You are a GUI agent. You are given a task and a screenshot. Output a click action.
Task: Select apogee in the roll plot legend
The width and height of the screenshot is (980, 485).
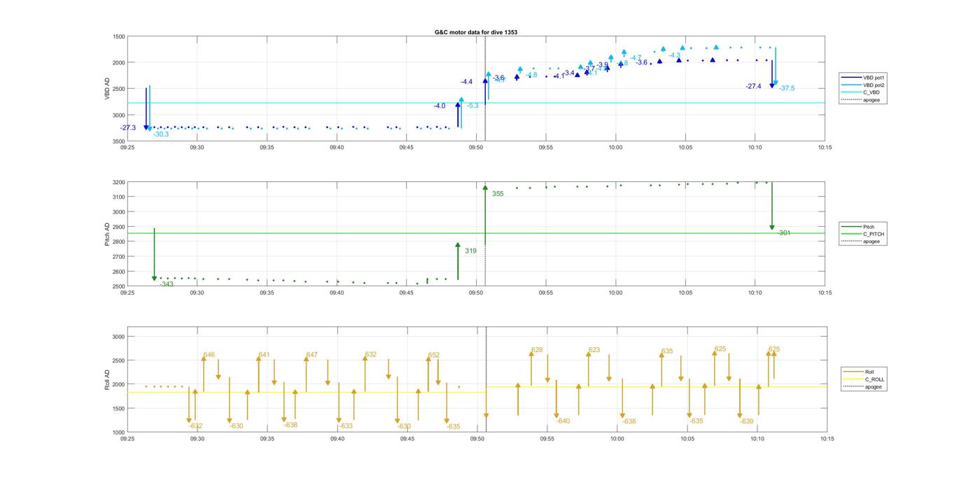click(x=873, y=387)
